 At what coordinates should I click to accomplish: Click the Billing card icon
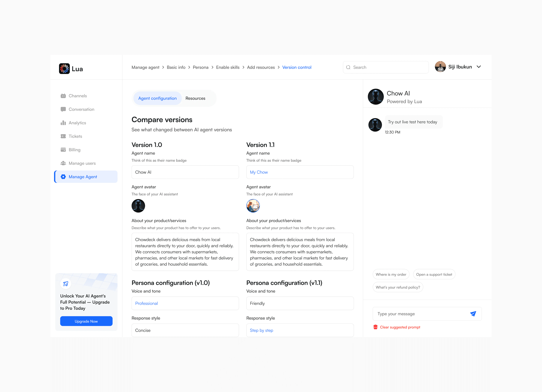click(x=63, y=150)
